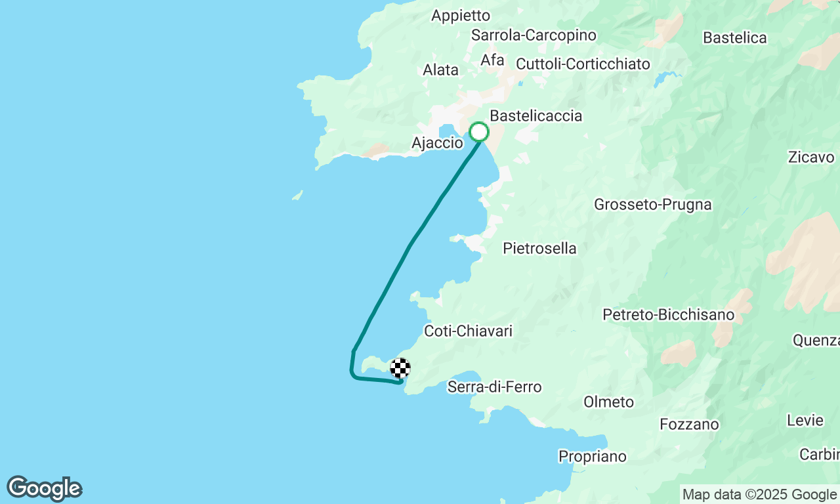Click the green circle route start marker
This screenshot has width=840, height=504.
coord(479,132)
